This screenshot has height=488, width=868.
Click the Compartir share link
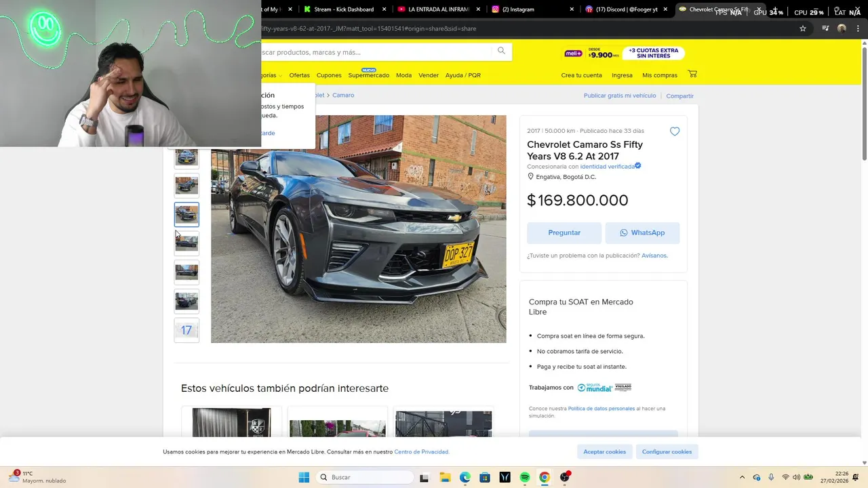pyautogui.click(x=679, y=96)
